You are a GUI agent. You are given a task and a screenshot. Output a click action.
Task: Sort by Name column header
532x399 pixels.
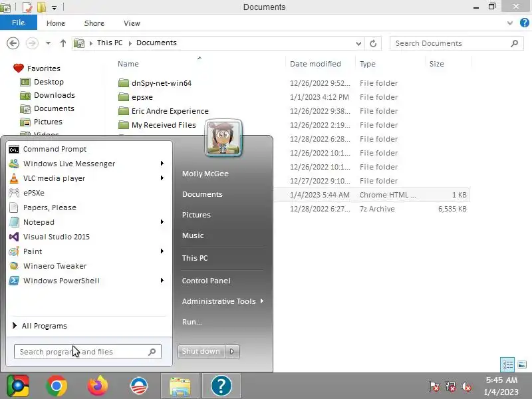[128, 64]
